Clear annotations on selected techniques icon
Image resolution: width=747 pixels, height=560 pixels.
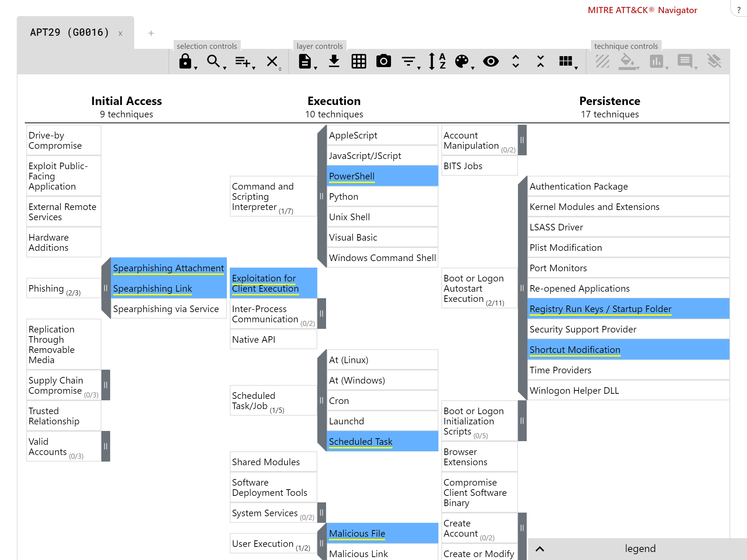[714, 61]
